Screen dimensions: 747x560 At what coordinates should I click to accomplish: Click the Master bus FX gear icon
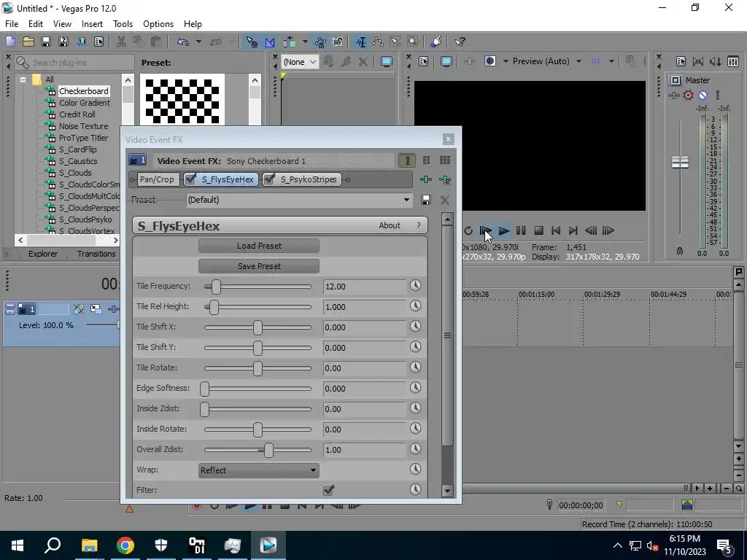pos(689,96)
